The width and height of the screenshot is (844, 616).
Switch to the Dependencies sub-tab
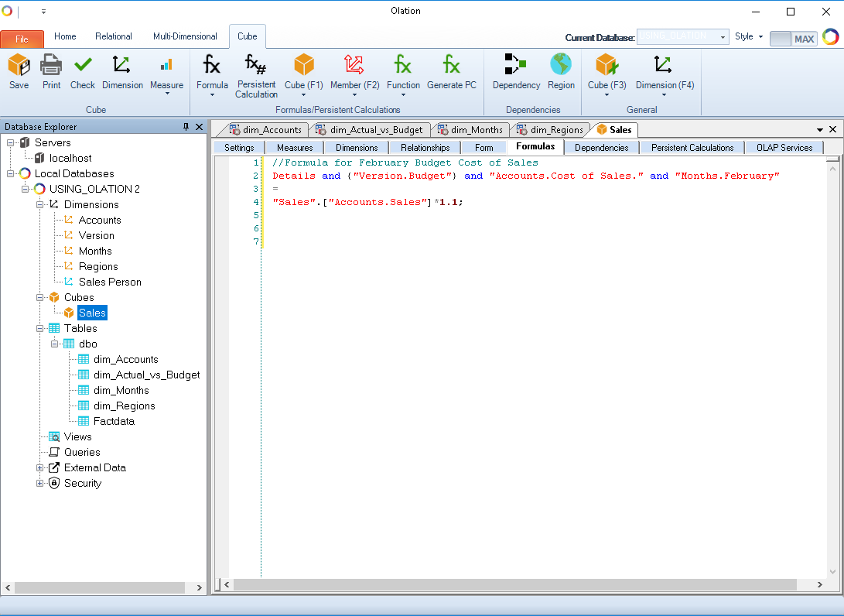point(602,148)
